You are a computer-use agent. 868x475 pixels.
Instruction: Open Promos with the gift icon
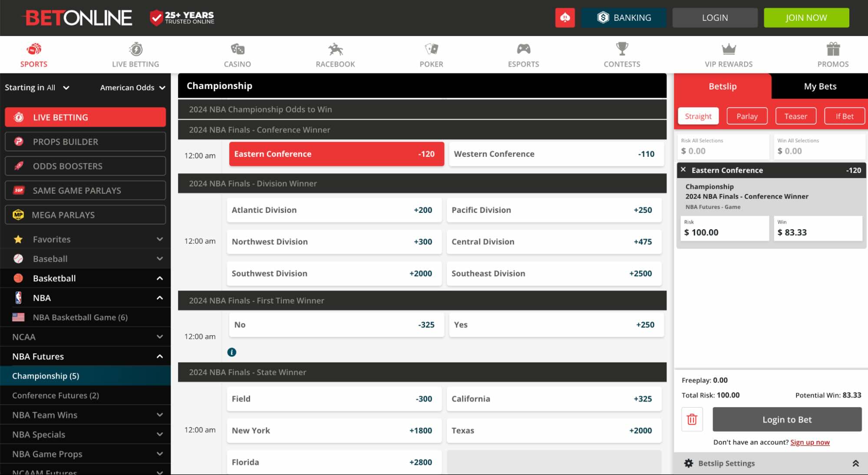[x=832, y=48]
